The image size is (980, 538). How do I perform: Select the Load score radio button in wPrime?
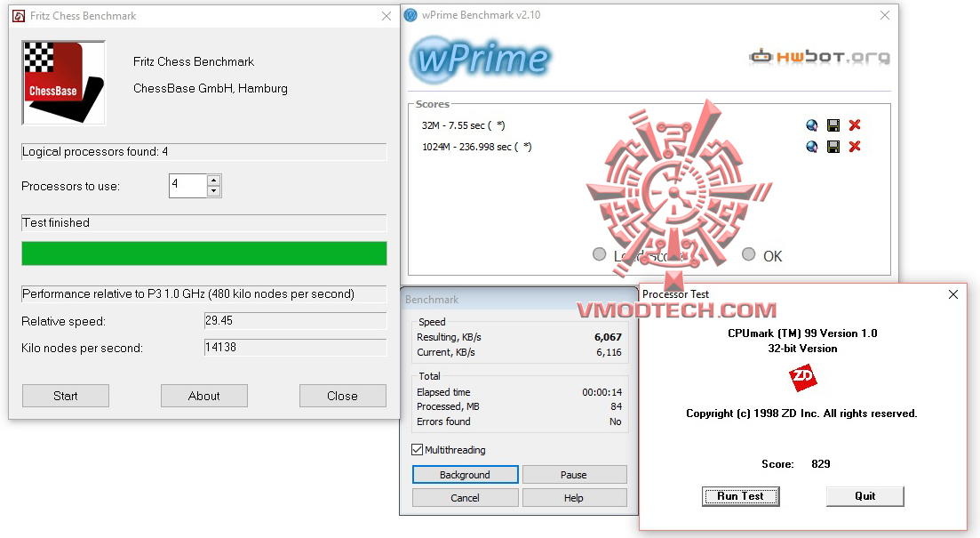[x=600, y=254]
